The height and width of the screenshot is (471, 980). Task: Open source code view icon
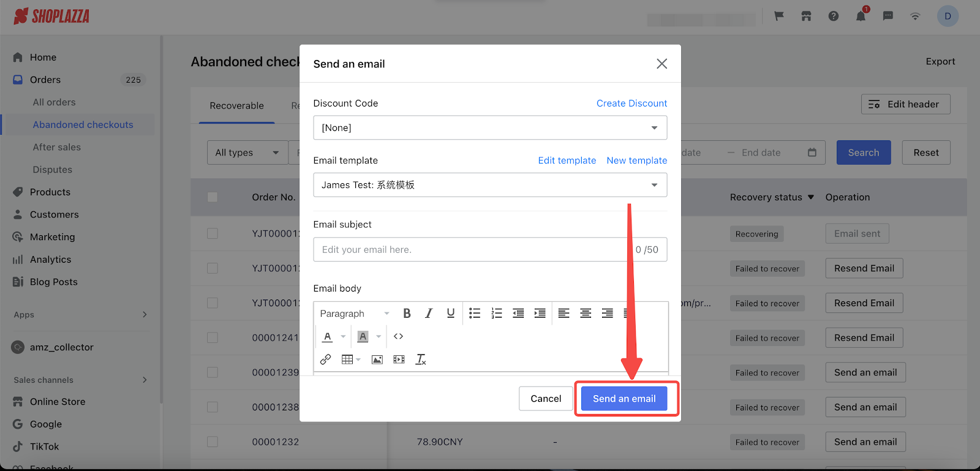[x=399, y=336]
